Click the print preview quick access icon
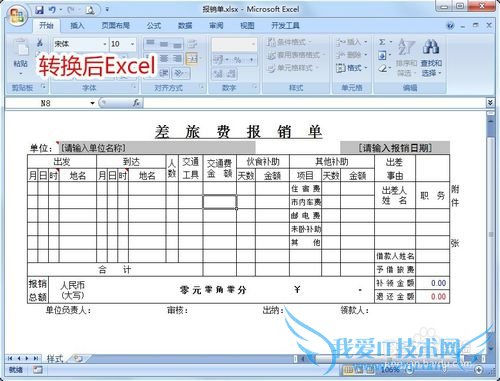Image resolution: width=500 pixels, height=381 pixels. click(x=90, y=10)
